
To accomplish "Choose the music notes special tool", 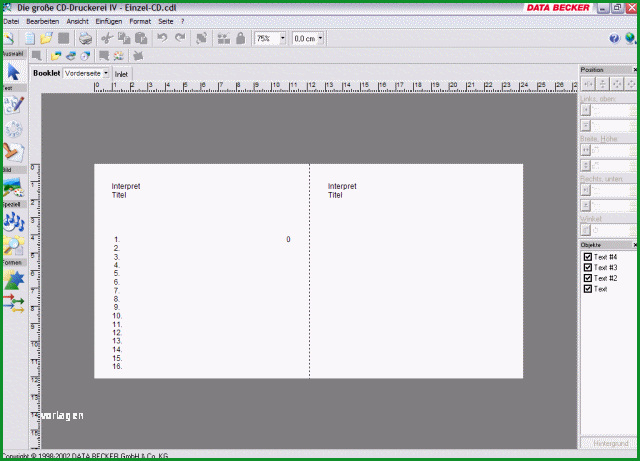I will 14,221.
